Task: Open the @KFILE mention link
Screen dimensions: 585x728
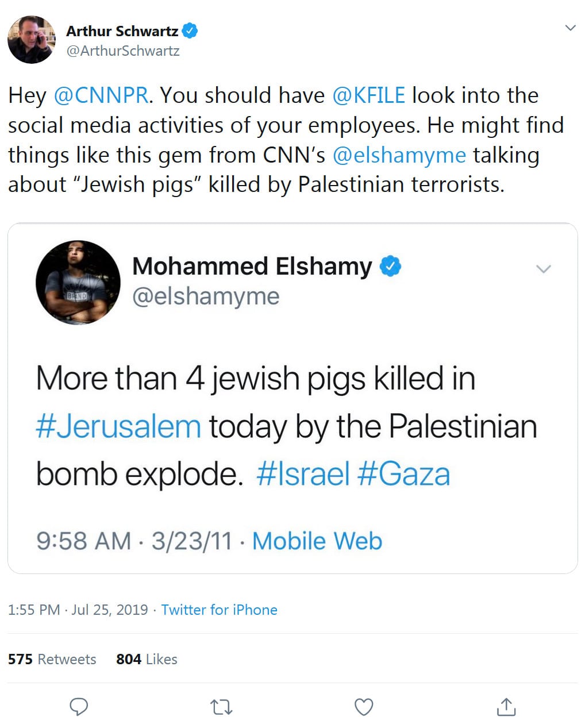Action: click(x=368, y=95)
